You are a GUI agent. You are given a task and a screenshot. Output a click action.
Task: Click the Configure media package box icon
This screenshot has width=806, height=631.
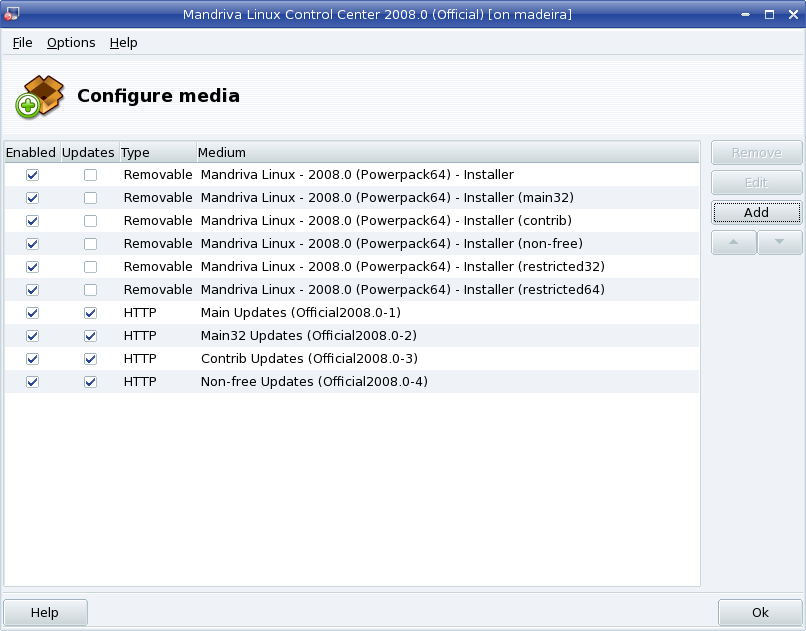[x=40, y=96]
